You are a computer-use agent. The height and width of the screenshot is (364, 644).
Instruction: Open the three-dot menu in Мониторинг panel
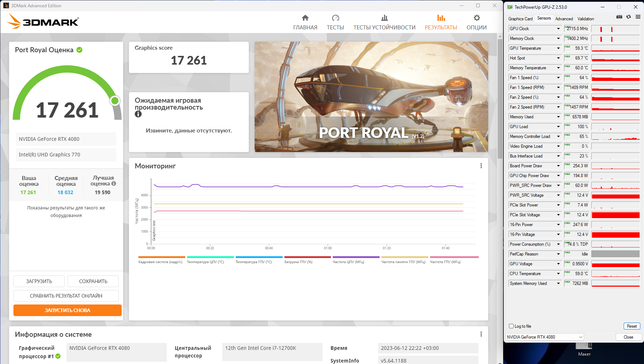481,166
